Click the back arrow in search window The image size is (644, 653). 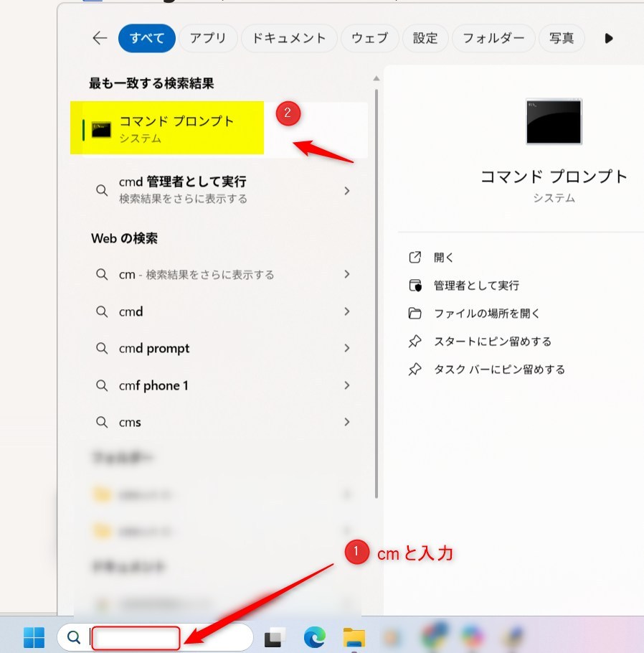tap(100, 38)
